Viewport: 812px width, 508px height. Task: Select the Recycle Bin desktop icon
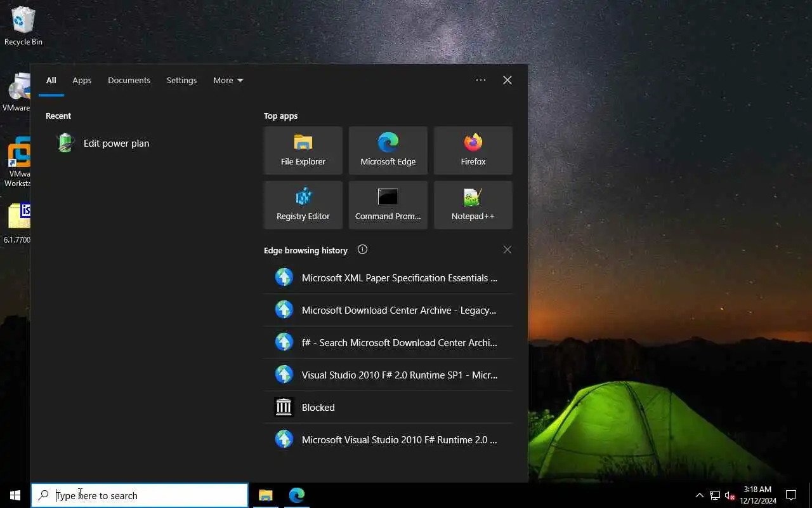pos(23,26)
